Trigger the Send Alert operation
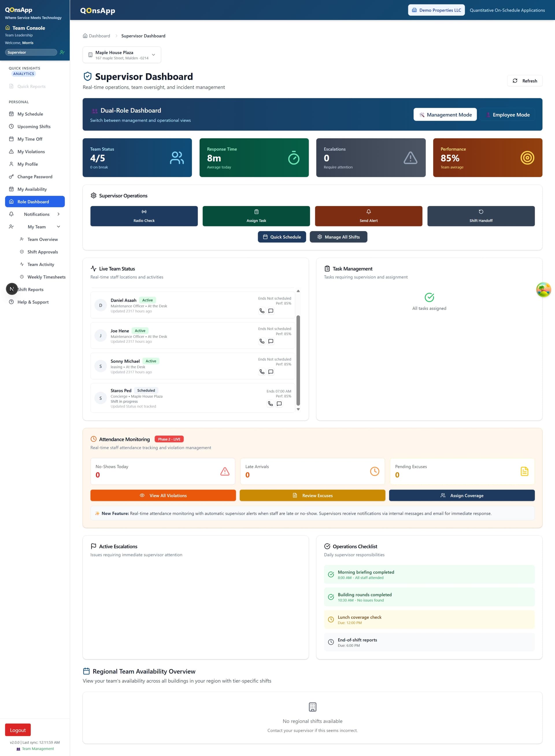Image resolution: width=555 pixels, height=756 pixels. 369,216
